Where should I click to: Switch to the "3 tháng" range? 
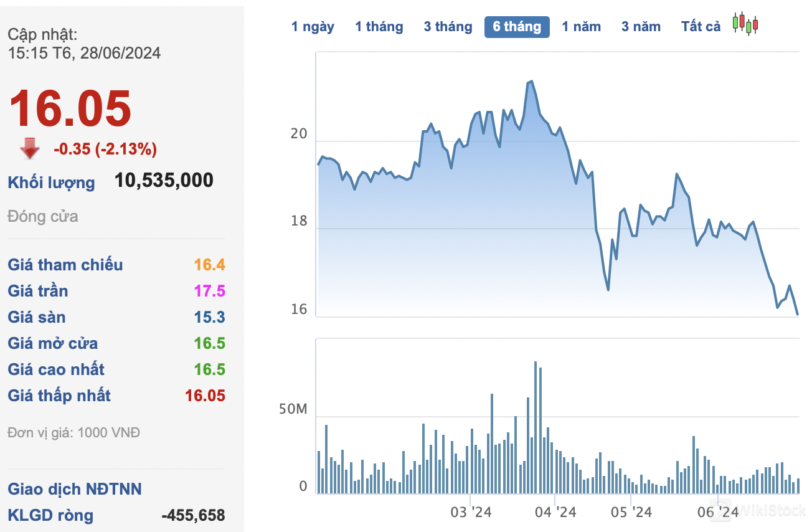(448, 27)
